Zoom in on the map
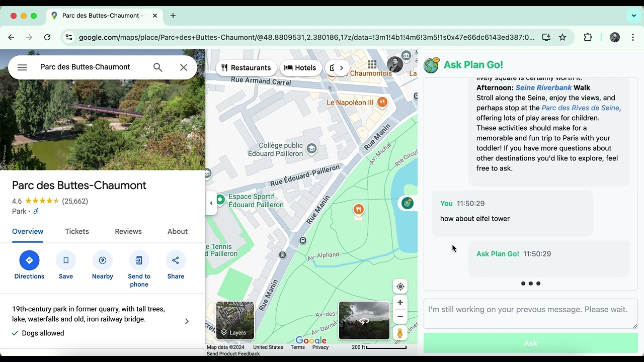This screenshot has width=644, height=362. pyautogui.click(x=400, y=303)
